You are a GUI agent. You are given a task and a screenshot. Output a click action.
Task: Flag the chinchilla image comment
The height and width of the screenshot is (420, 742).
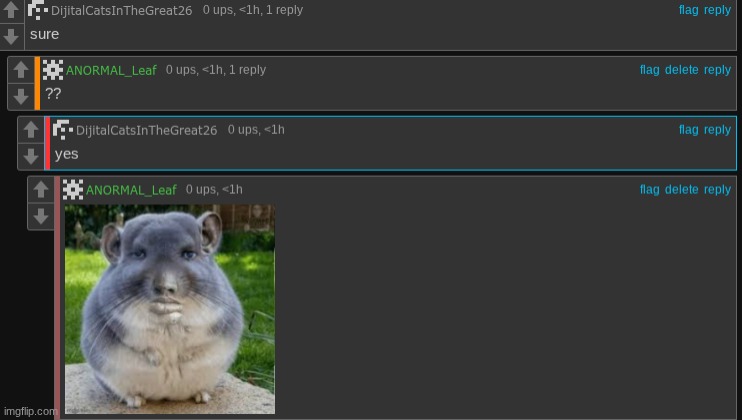pyautogui.click(x=650, y=190)
